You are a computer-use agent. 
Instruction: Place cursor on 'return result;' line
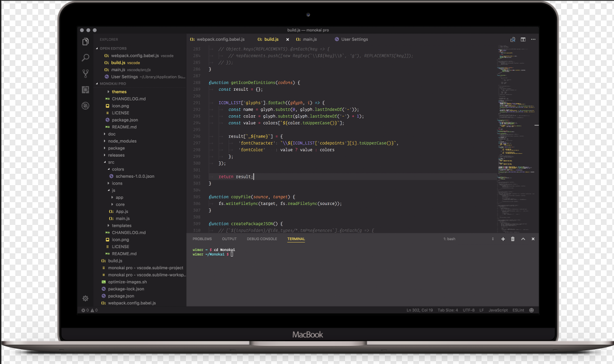point(236,177)
